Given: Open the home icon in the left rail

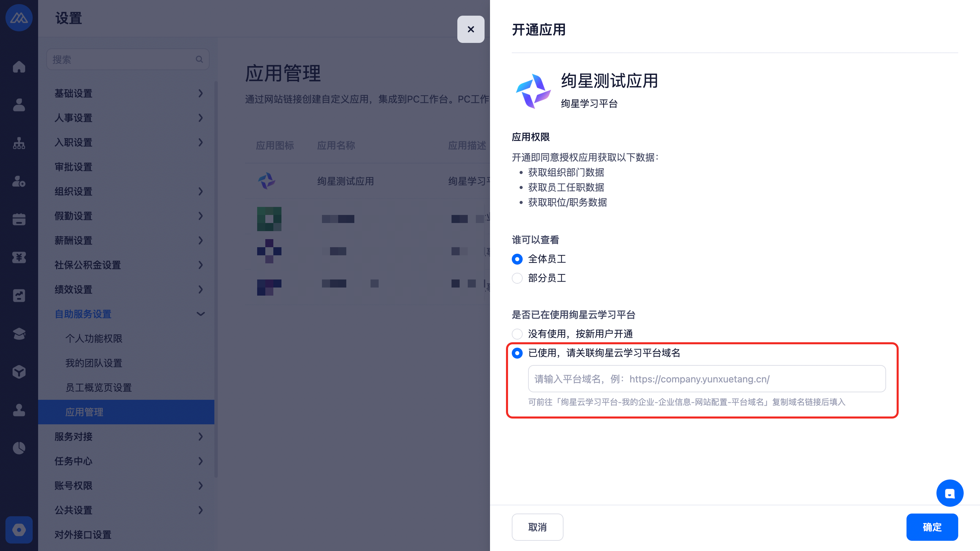Looking at the screenshot, I should (x=19, y=67).
